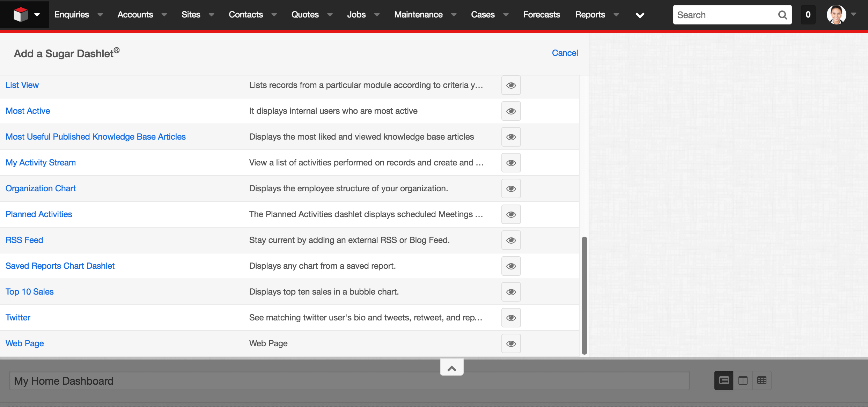Open the Sites module tab
Viewport: 868px width, 407px height.
click(191, 15)
